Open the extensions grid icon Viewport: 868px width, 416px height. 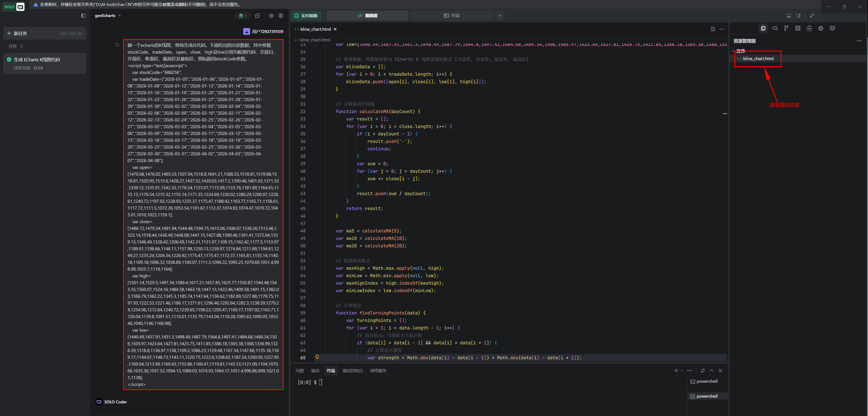[x=798, y=28]
